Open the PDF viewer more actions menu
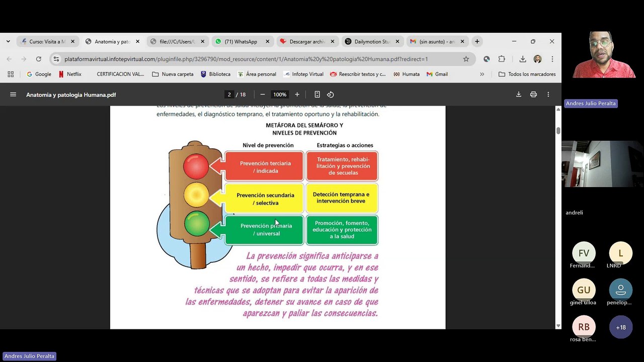This screenshot has height=362, width=644. (548, 95)
